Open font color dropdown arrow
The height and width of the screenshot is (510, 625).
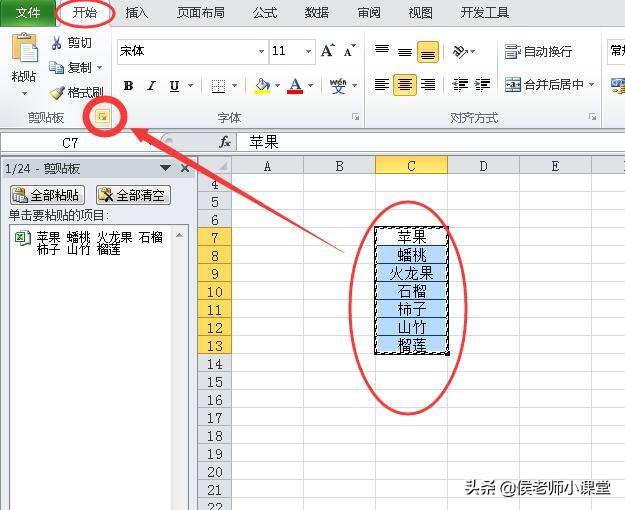tap(311, 85)
